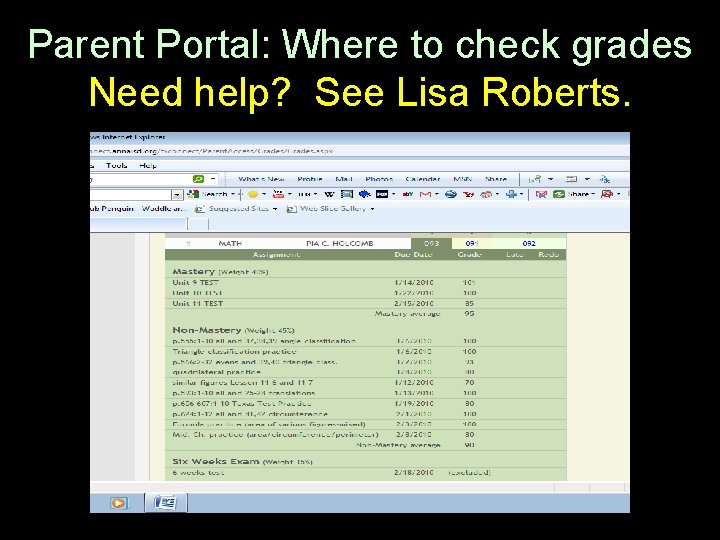Open the Share button dropdown arrow
The width and height of the screenshot is (720, 540).
[593, 194]
